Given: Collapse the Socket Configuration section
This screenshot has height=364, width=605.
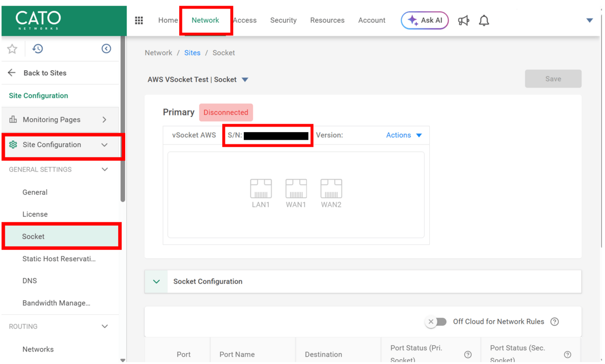Looking at the screenshot, I should [x=156, y=281].
